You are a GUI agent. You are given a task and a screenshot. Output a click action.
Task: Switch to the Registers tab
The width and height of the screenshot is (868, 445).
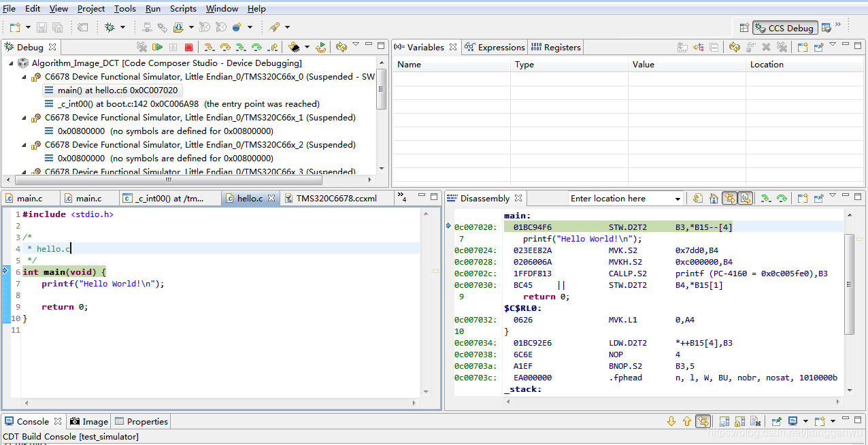(x=556, y=47)
